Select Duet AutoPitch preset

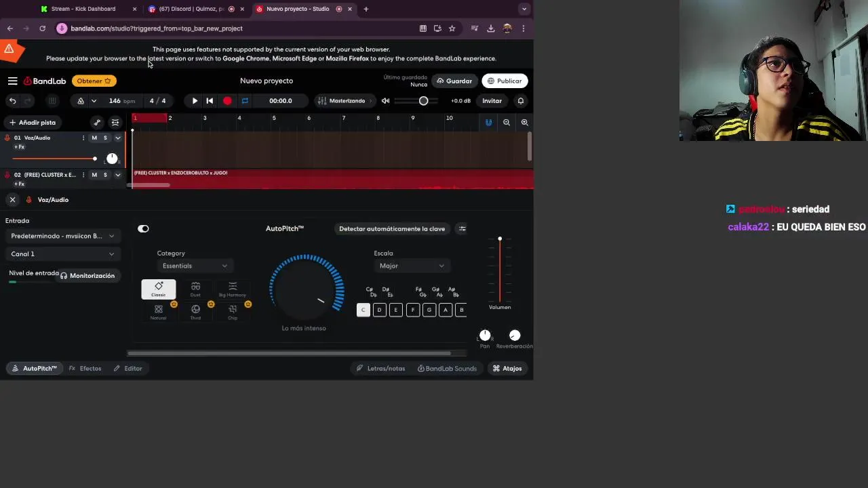click(195, 289)
